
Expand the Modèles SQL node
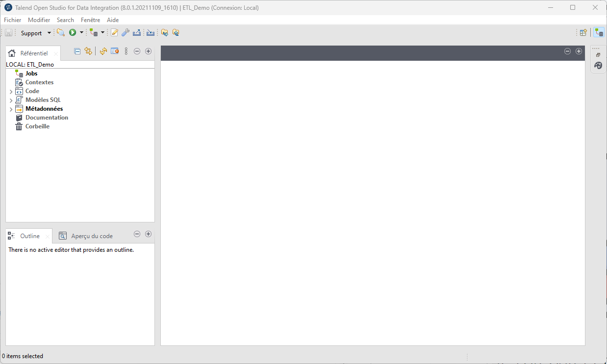coord(11,100)
